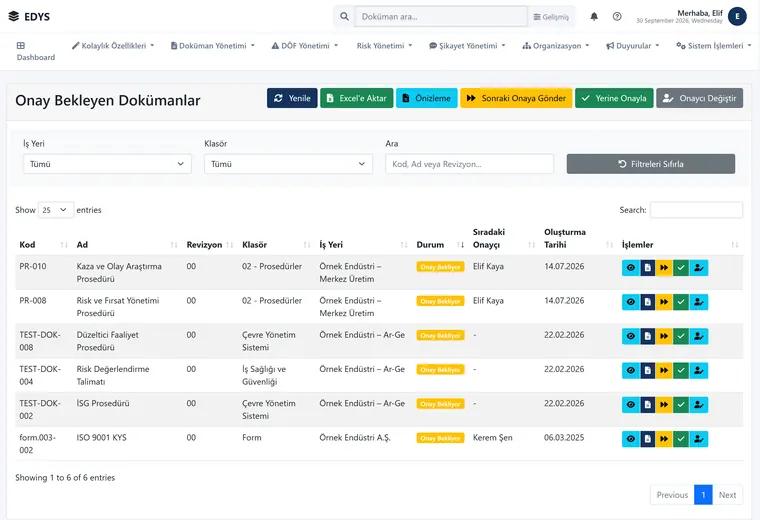Open document file icon in PR-008 row
The height and width of the screenshot is (520, 760).
pos(648,302)
